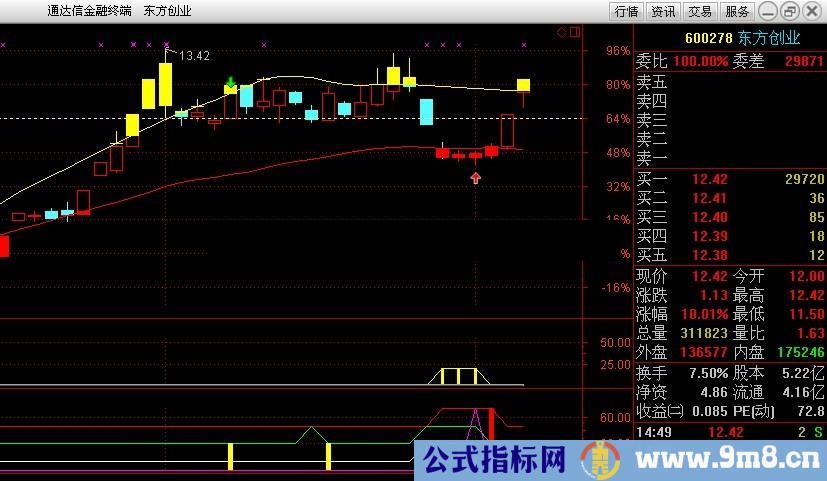This screenshot has width=827, height=481.
Task: Click the 买一 bid volume 29720
Action: coord(804,179)
